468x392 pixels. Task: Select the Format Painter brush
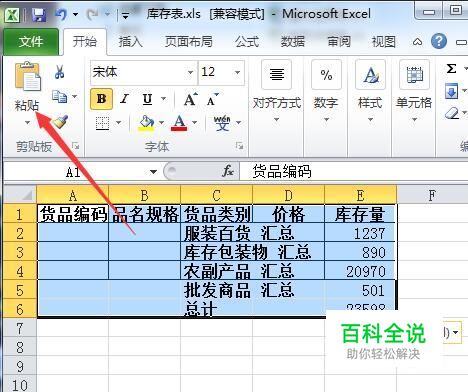pos(61,122)
